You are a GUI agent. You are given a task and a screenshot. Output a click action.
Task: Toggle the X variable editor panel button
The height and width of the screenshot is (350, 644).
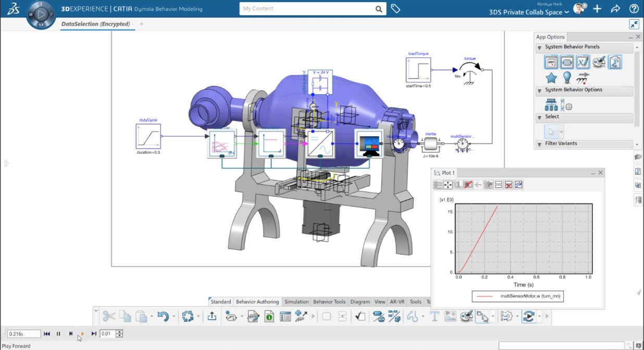(x=583, y=62)
